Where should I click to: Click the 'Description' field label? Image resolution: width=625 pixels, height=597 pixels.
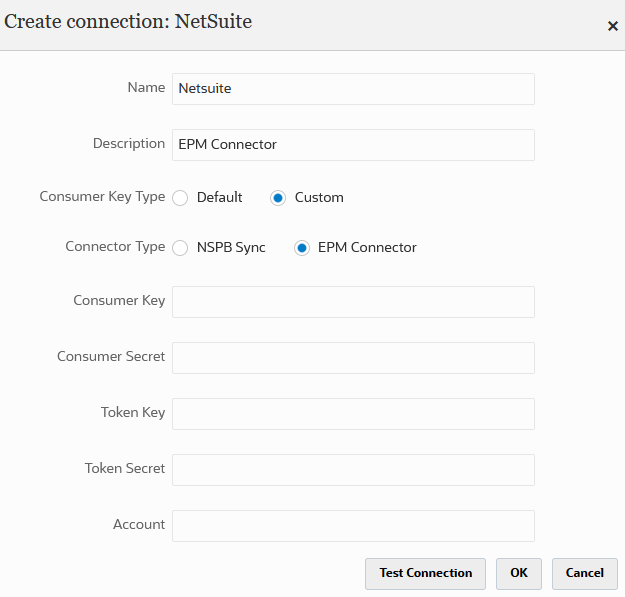tap(129, 144)
